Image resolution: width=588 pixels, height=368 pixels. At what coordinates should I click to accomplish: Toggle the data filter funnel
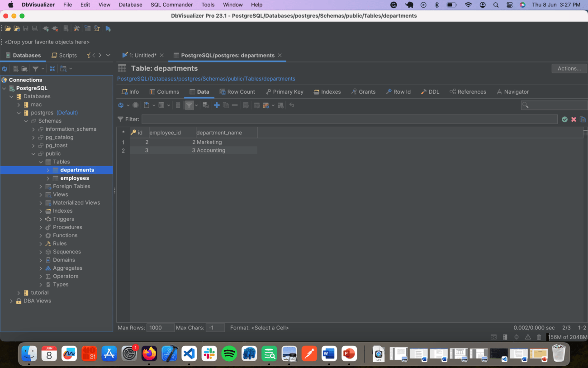pos(190,105)
